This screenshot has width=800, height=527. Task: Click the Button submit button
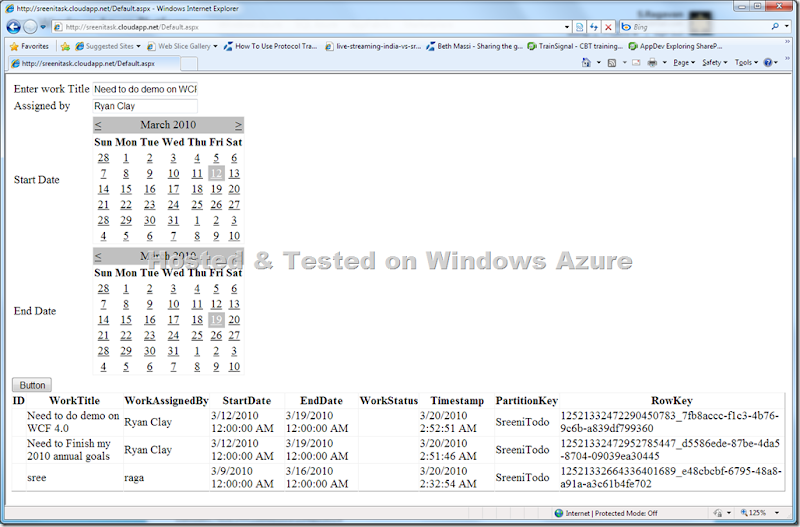pyautogui.click(x=32, y=385)
